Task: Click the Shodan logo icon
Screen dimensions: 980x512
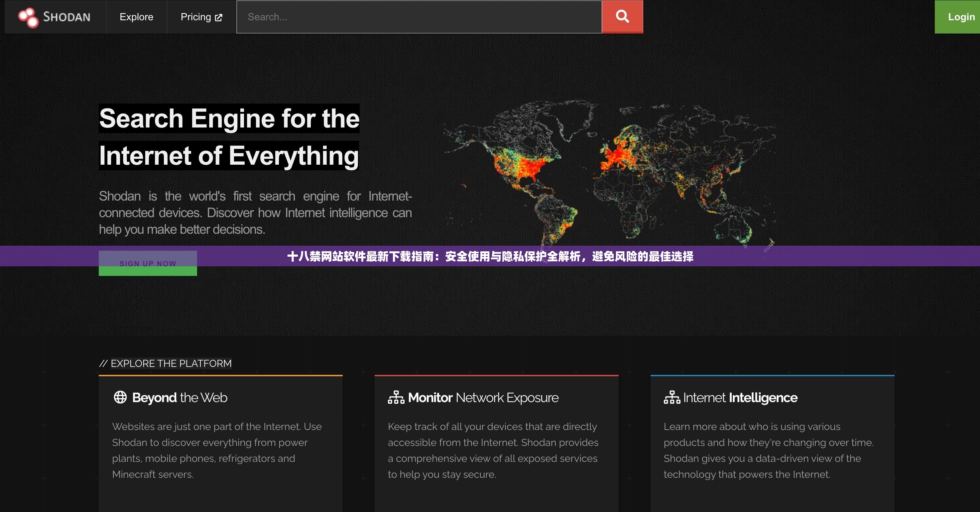Action: pos(29,17)
